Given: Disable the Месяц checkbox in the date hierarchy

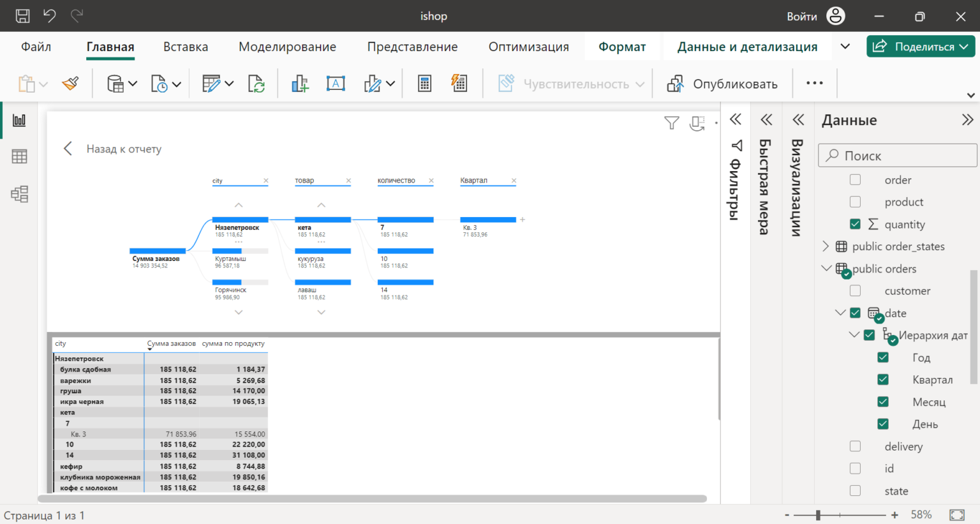Looking at the screenshot, I should pyautogui.click(x=883, y=401).
